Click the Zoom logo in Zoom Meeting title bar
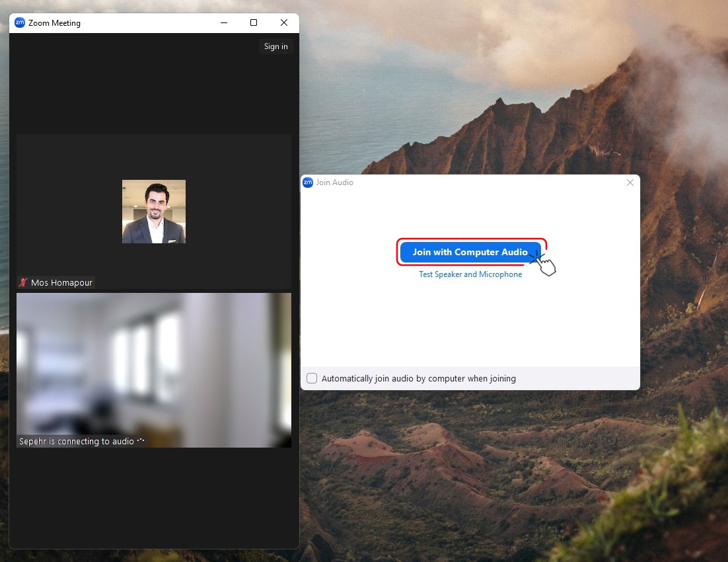 point(20,22)
